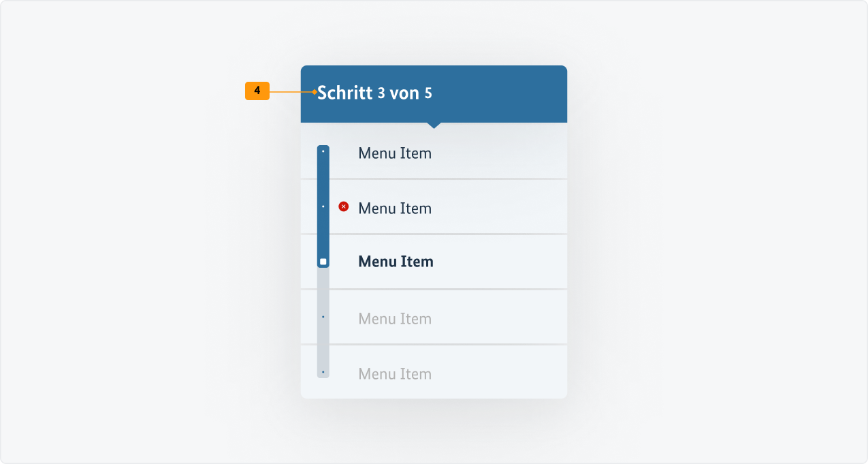Click the fourth step dot on the progress bar
The image size is (868, 464).
pyautogui.click(x=323, y=317)
